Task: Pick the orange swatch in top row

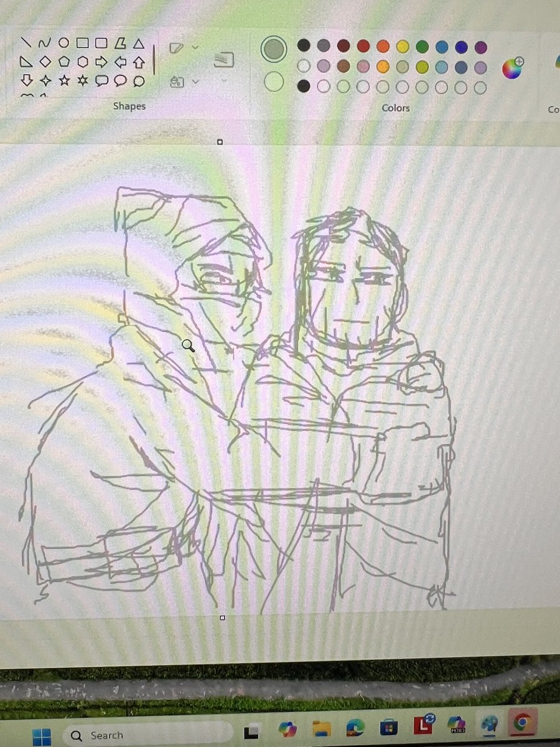Action: click(x=383, y=46)
